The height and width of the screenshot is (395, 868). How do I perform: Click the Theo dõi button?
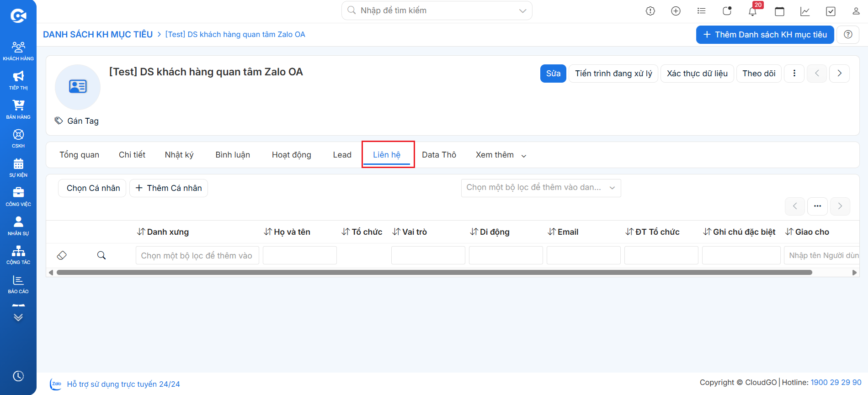tap(759, 74)
